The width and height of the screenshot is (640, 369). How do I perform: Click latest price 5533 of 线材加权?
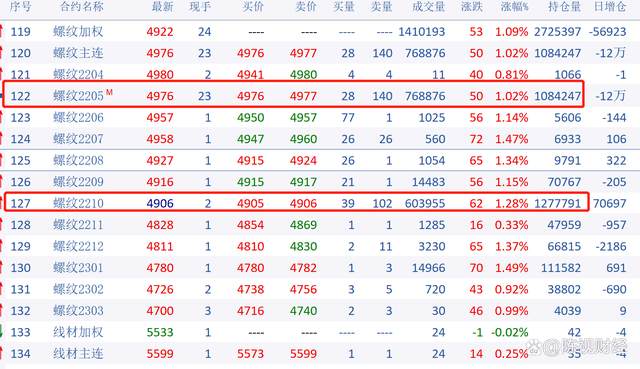[x=160, y=332]
